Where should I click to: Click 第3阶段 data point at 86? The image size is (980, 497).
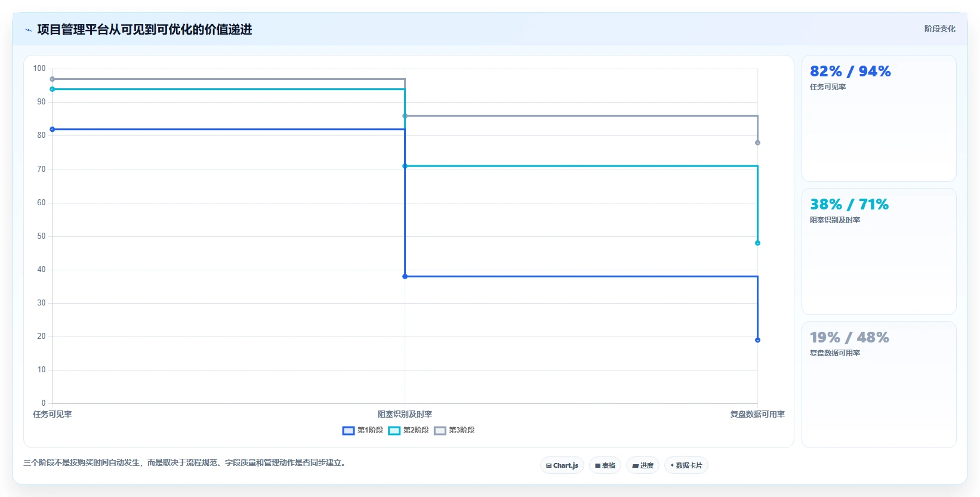(x=405, y=116)
